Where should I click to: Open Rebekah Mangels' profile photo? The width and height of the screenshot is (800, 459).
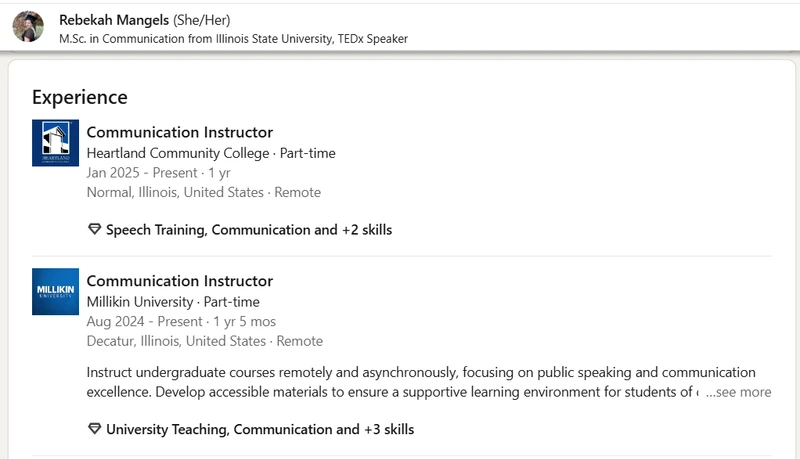click(28, 27)
